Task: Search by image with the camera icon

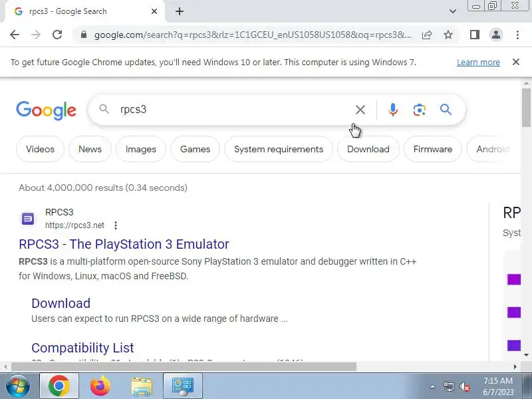Action: (x=420, y=110)
